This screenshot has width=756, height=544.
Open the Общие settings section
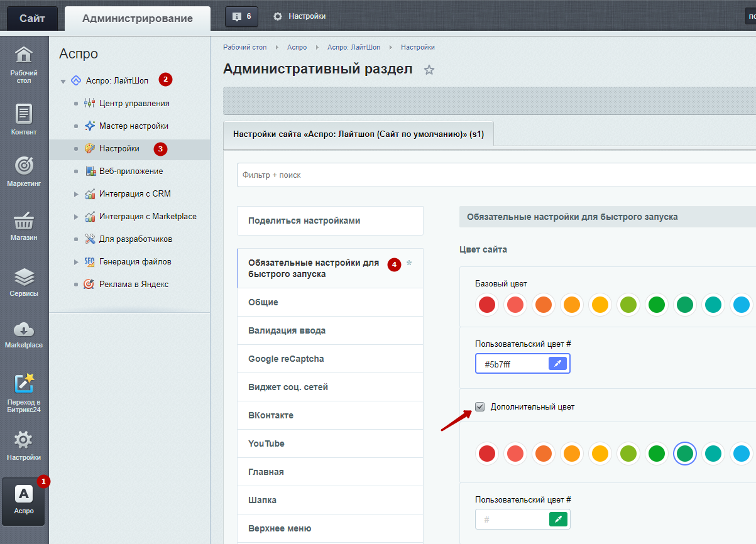(330, 302)
